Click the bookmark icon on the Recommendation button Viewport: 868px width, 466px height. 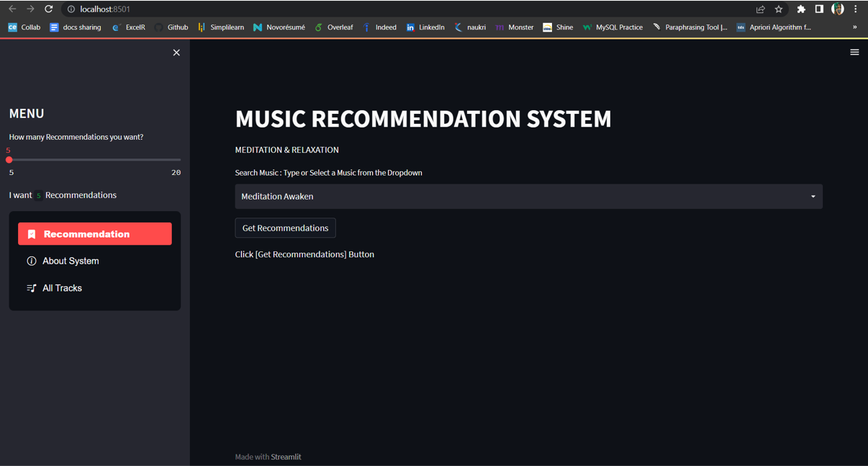(x=32, y=233)
